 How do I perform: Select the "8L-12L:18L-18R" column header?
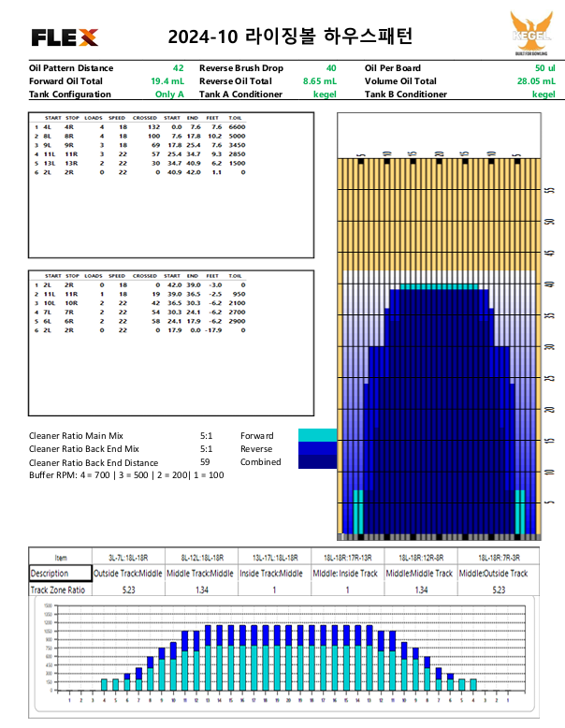coord(202,558)
